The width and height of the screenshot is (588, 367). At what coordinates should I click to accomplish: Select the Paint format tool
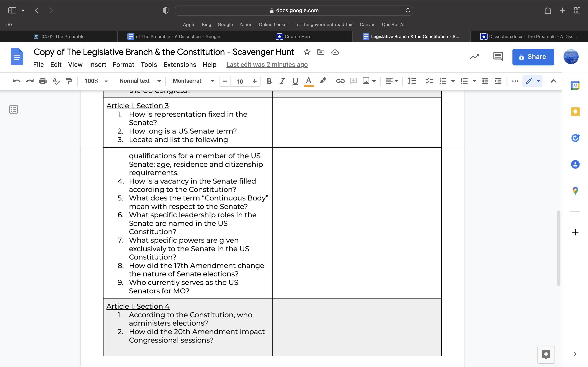pyautogui.click(x=69, y=81)
